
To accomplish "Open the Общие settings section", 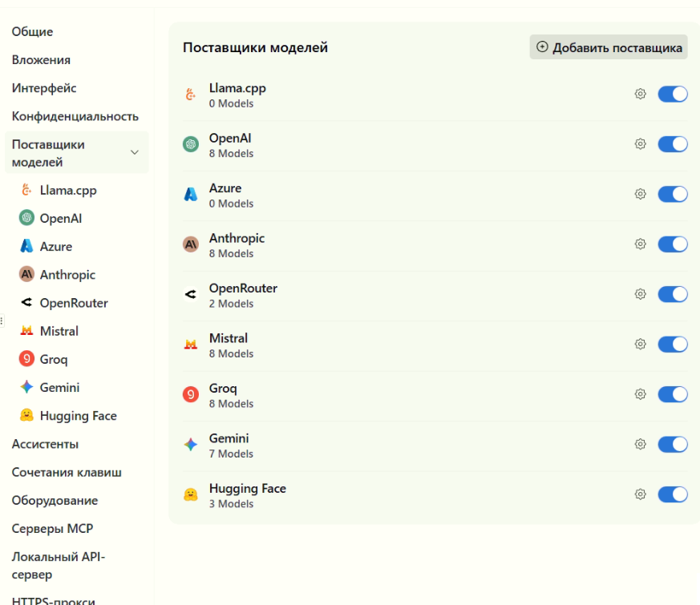I will pos(32,32).
